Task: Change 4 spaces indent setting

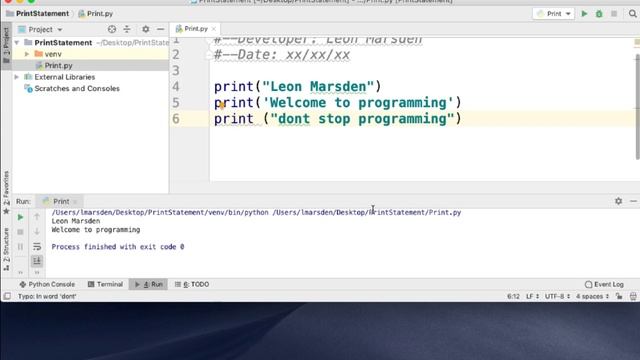Action: click(592, 296)
